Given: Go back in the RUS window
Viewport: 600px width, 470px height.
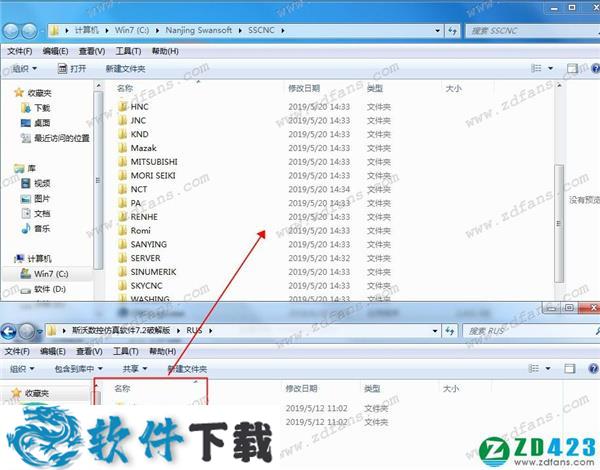Looking at the screenshot, I should coord(8,331).
